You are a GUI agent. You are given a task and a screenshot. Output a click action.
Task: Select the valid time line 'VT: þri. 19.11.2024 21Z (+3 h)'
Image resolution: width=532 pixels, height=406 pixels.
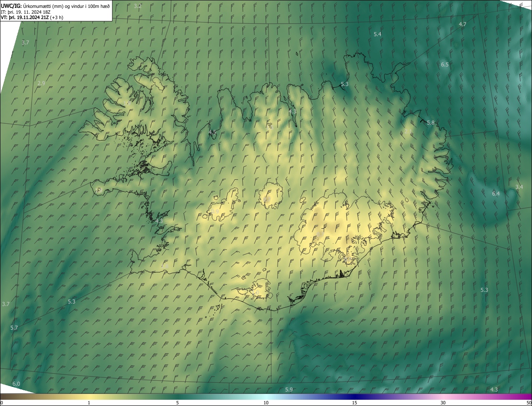click(x=32, y=17)
